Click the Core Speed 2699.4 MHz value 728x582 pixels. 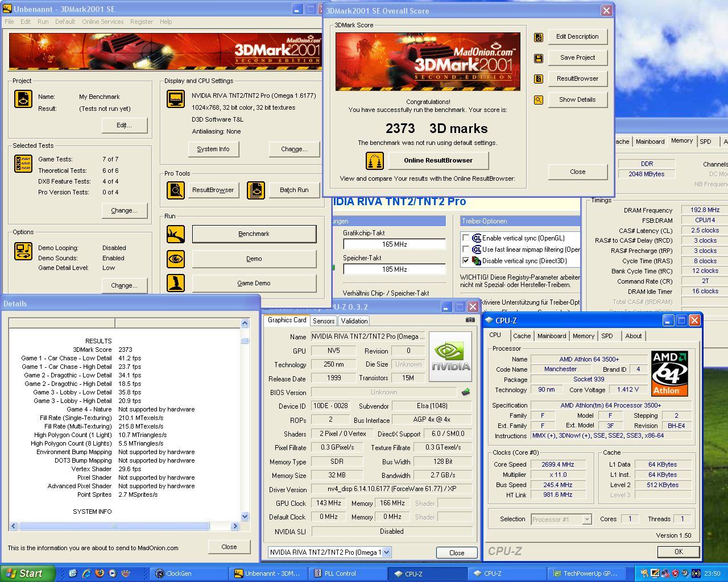(557, 464)
